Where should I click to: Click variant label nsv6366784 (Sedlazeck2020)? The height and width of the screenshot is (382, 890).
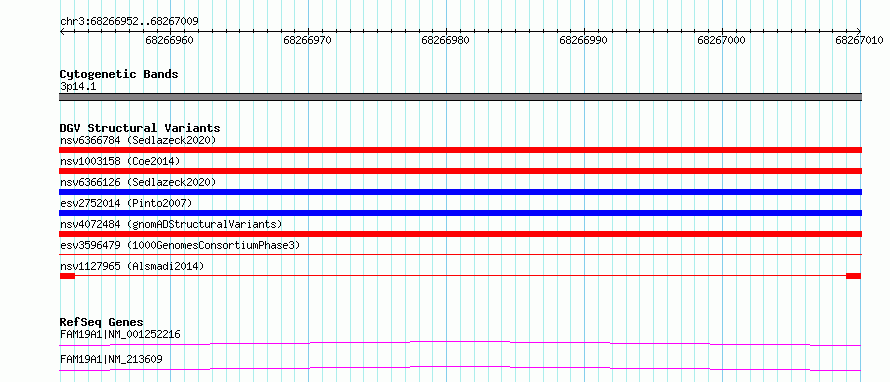pyautogui.click(x=138, y=140)
